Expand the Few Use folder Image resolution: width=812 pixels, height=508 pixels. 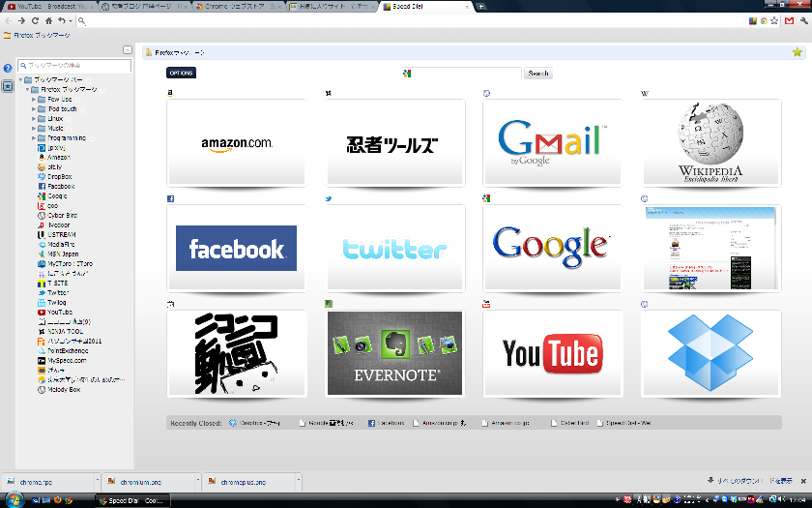pos(34,99)
